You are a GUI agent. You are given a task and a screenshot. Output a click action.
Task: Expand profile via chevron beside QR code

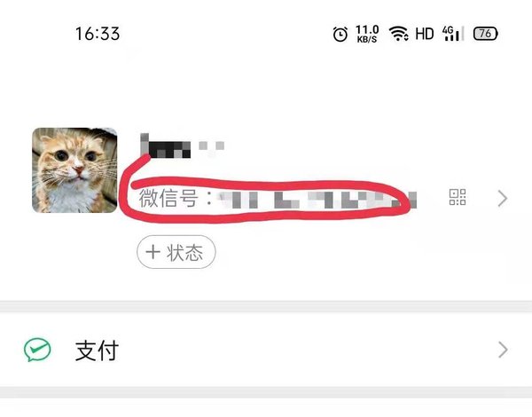503,199
